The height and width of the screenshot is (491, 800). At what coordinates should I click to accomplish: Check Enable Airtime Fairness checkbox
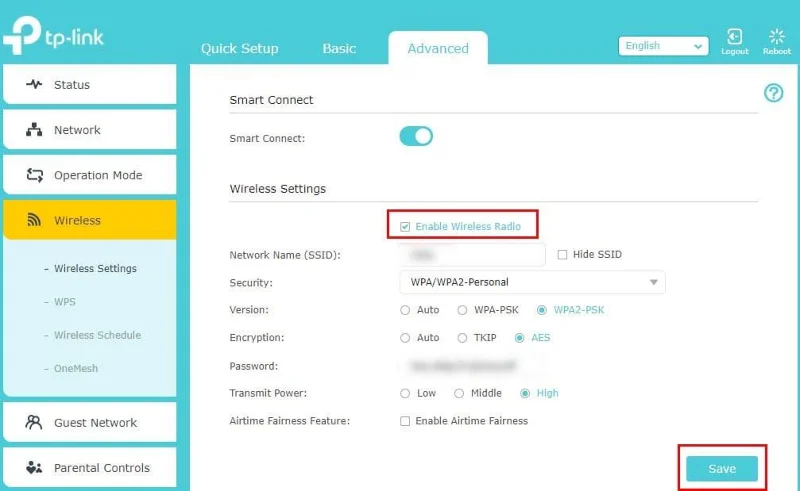click(x=405, y=421)
